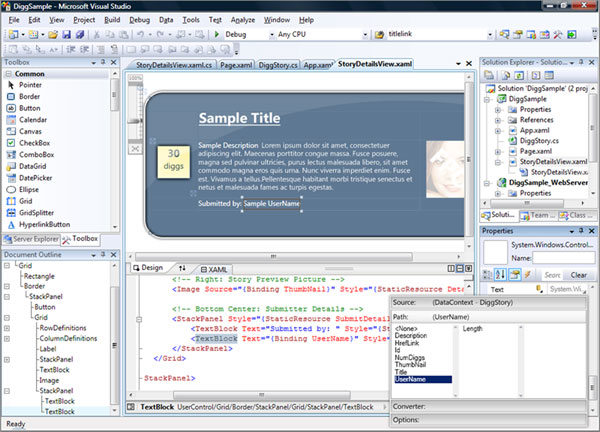The width and height of the screenshot is (600, 432).
Task: Click the green Start Debugging arrow
Action: click(216, 34)
